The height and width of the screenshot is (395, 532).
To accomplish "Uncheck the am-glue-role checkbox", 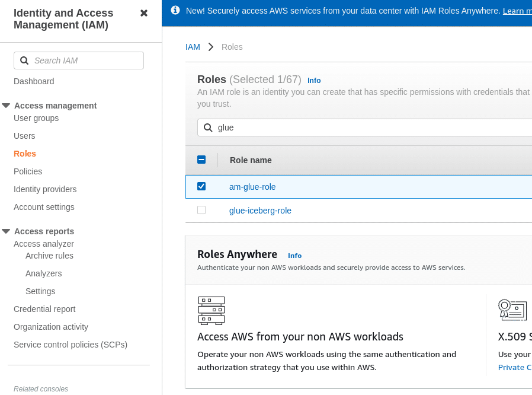I will point(201,186).
